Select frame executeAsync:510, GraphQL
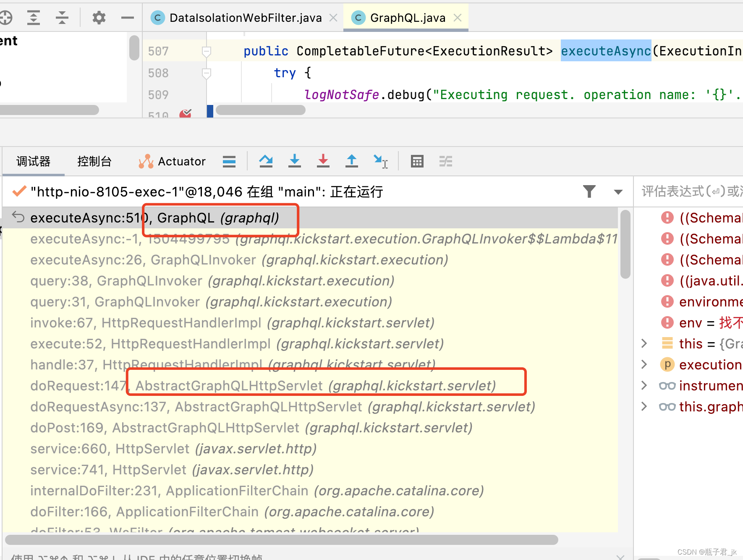This screenshot has width=743, height=560. (311, 218)
